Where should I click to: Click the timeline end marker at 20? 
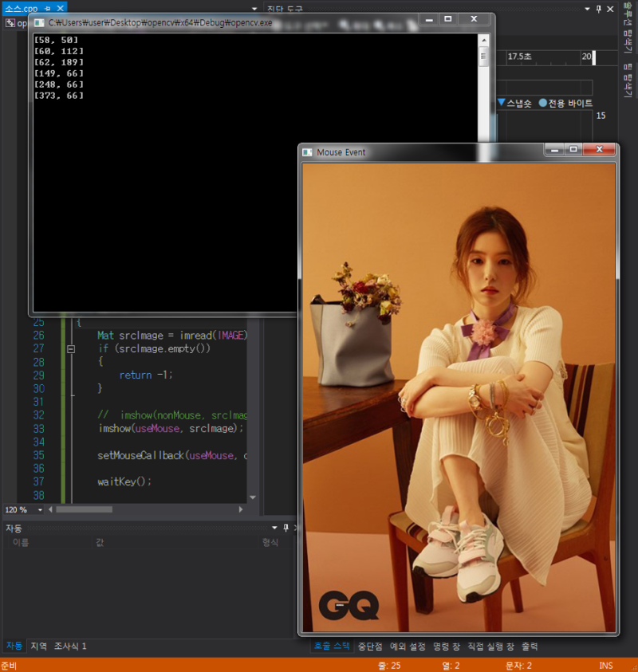pyautogui.click(x=594, y=57)
